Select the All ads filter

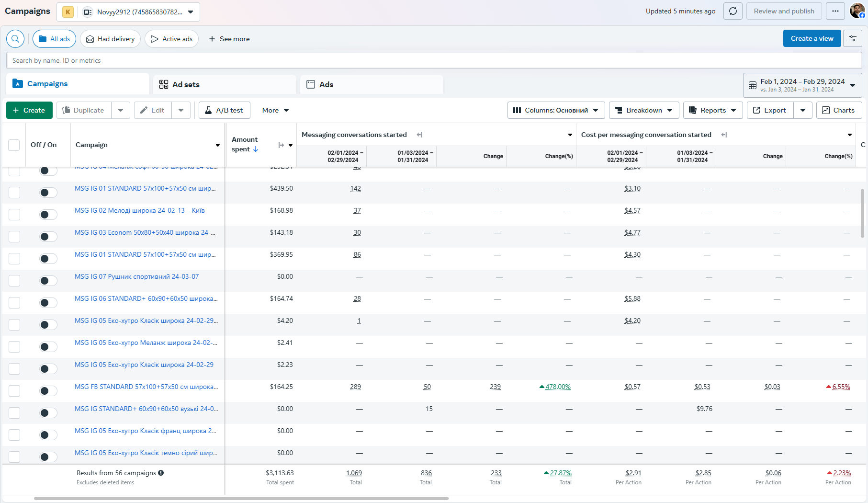(x=54, y=39)
